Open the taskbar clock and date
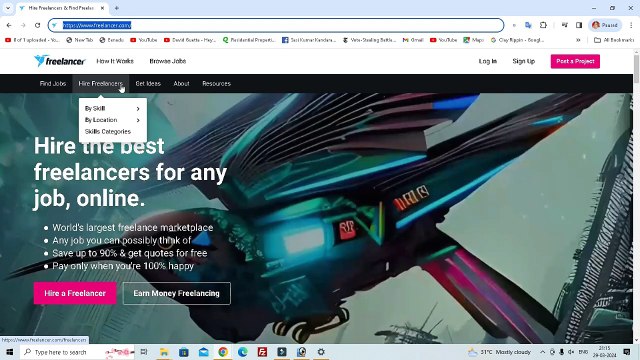The image size is (640, 360). coord(605,352)
